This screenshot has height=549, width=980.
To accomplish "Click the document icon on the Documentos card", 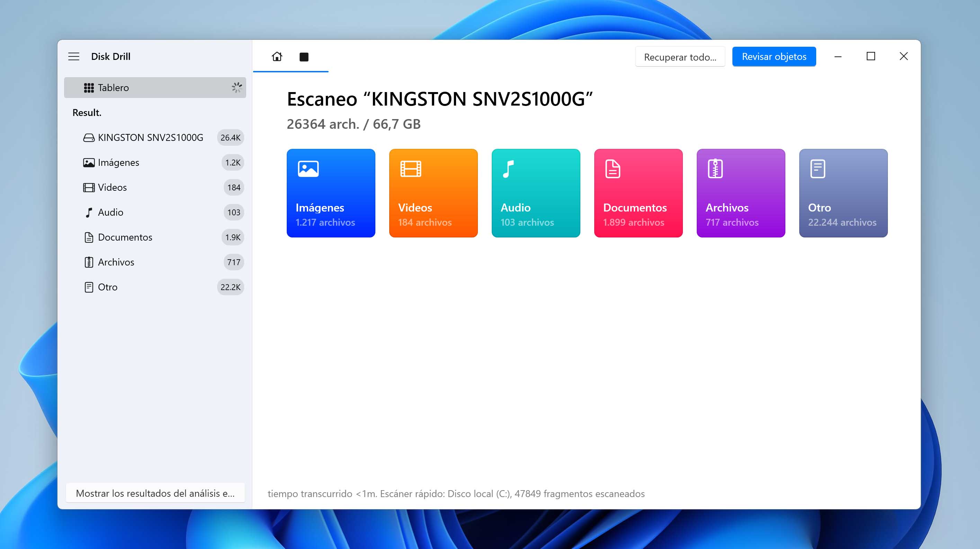I will 613,169.
